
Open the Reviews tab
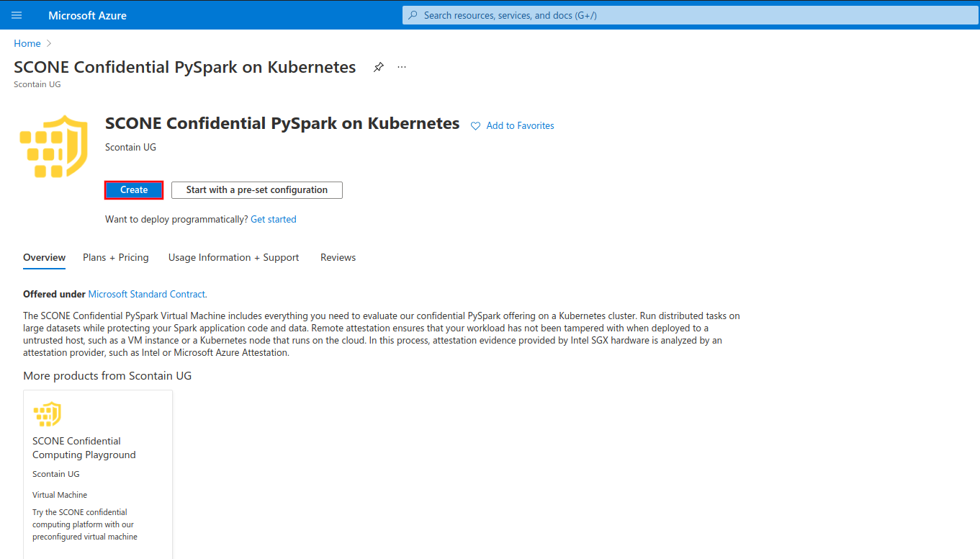point(338,257)
